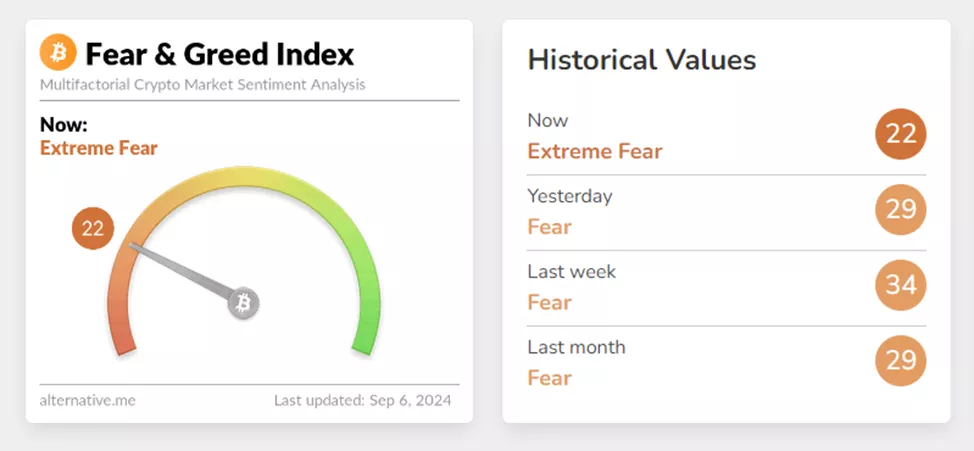The height and width of the screenshot is (451, 974).
Task: Click the yellow top section of gauge
Action: (x=245, y=180)
